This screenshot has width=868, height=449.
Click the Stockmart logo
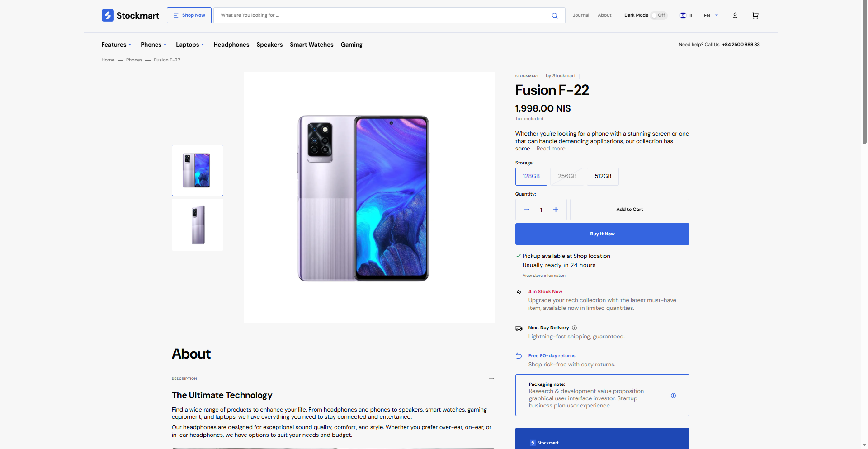(x=130, y=15)
